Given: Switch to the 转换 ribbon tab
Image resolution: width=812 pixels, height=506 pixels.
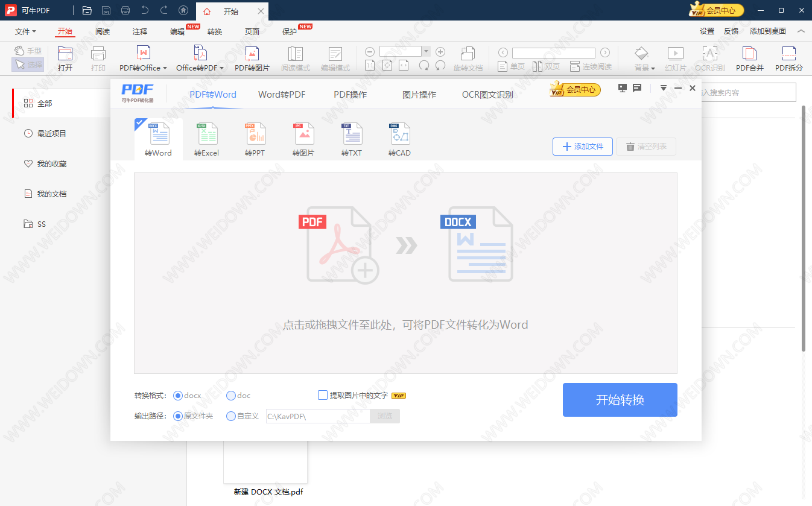Looking at the screenshot, I should [215, 31].
